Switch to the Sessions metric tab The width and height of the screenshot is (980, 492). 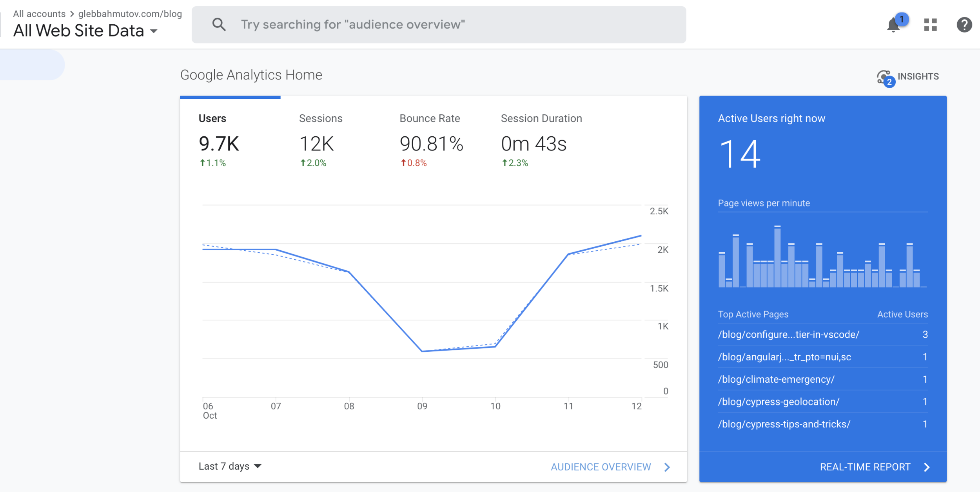pyautogui.click(x=320, y=118)
